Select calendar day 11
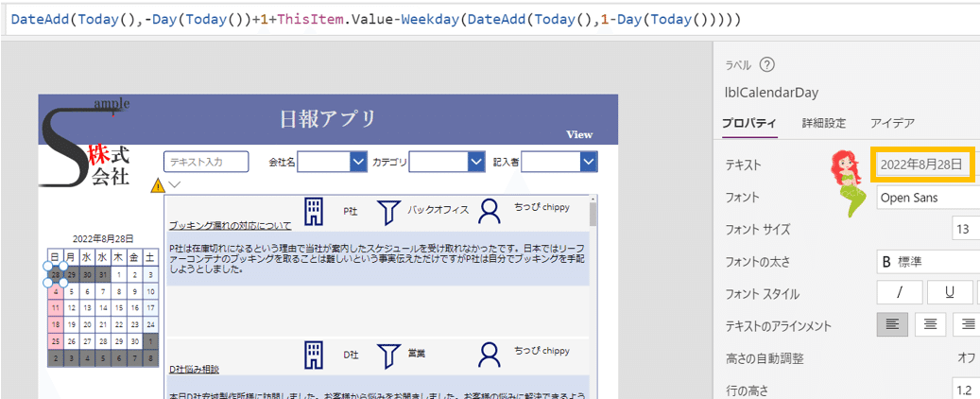The width and height of the screenshot is (980, 399). [56, 308]
